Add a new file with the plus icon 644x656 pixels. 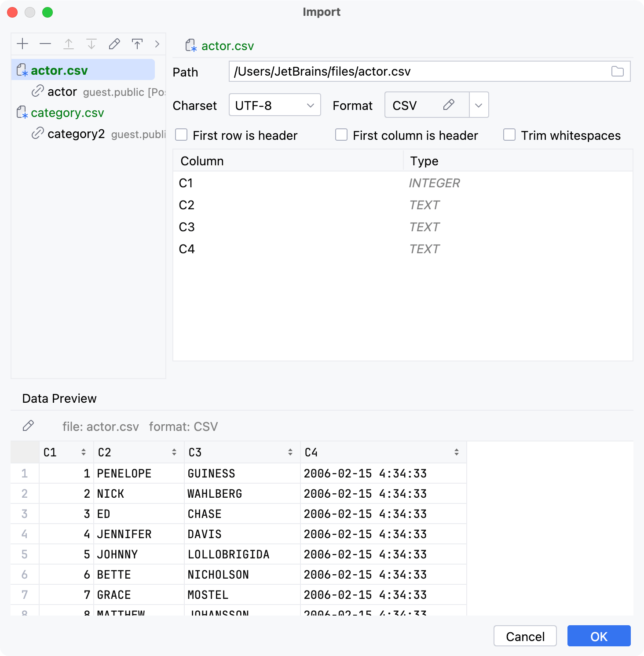[x=23, y=44]
